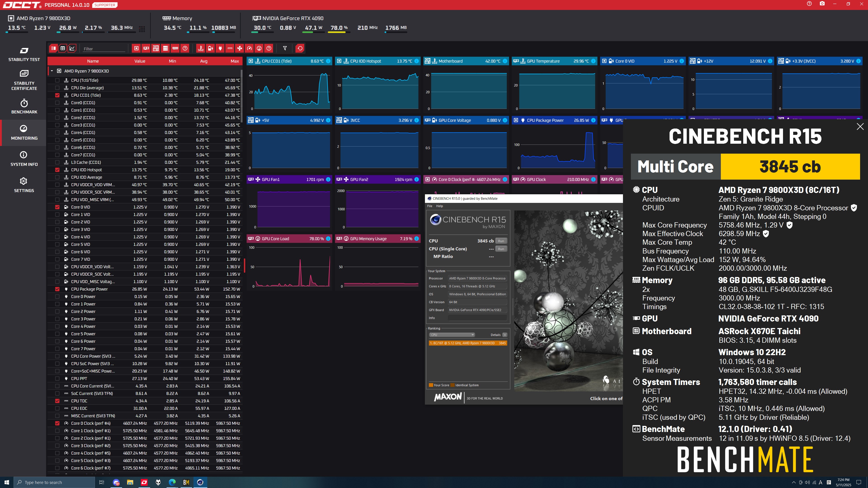Open the Cinebench Ranking CPU dropdown
The width and height of the screenshot is (868, 488).
point(452,335)
